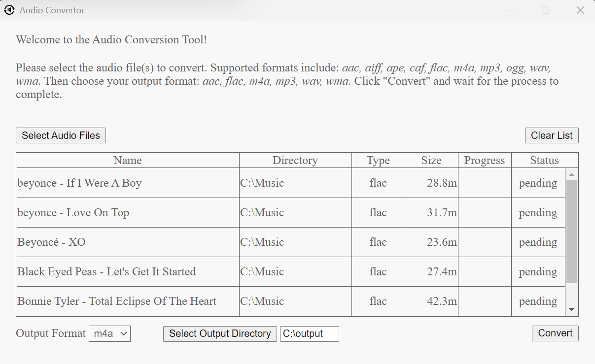Select the row for beyonce - If I Were A Boy

[127, 183]
